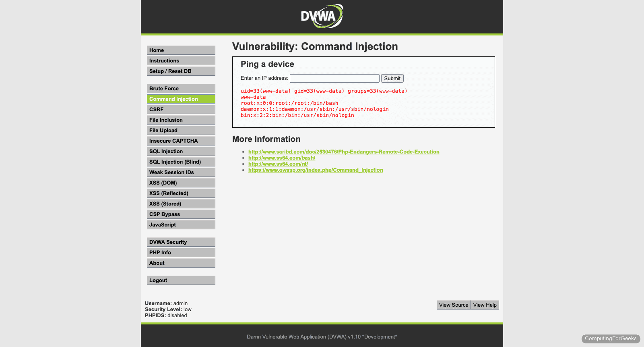This screenshot has height=347, width=644.
Task: Open the SQL Injection (Blind) page
Action: pos(181,162)
